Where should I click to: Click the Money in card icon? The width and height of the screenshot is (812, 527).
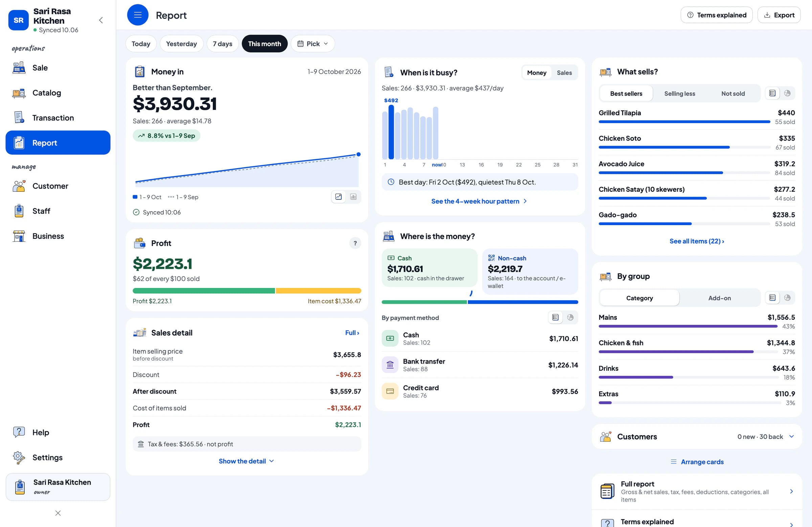[139, 72]
